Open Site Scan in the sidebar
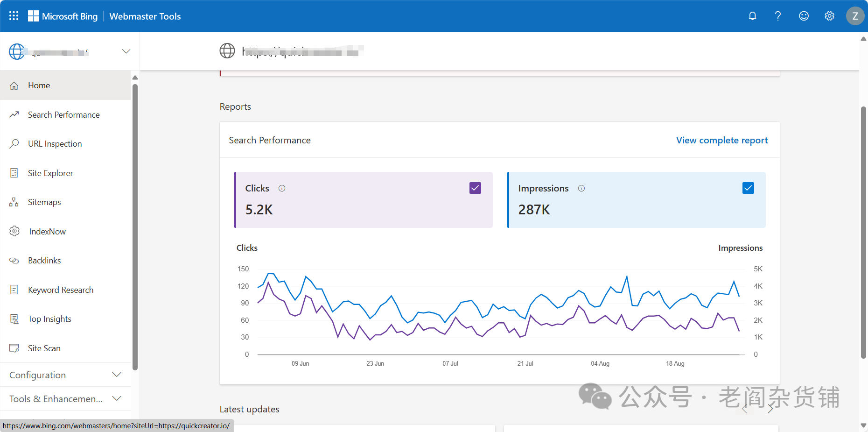The width and height of the screenshot is (868, 432). click(x=65, y=348)
